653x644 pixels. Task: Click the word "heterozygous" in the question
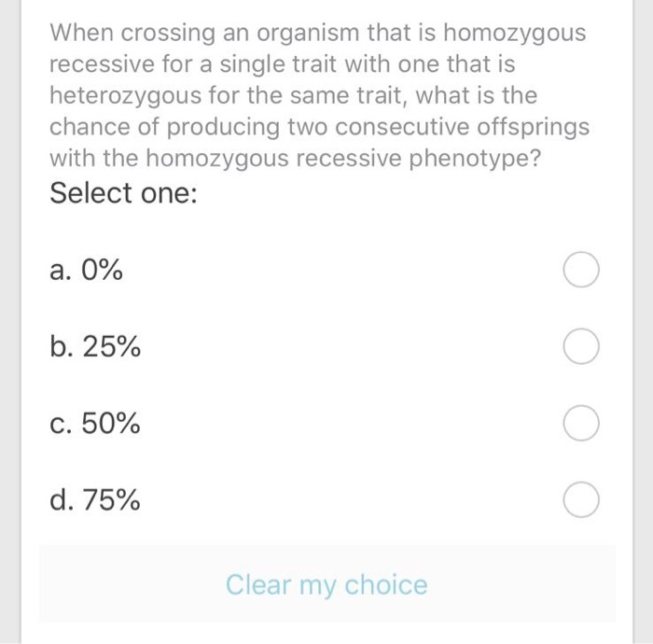tap(125, 95)
